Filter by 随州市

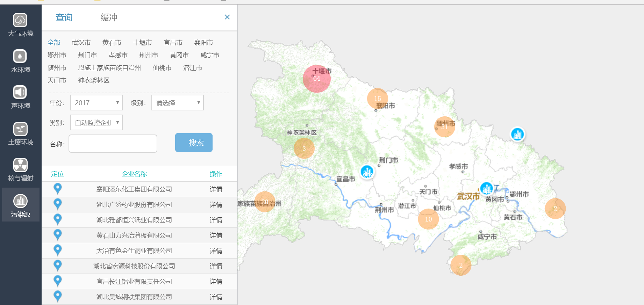click(57, 68)
